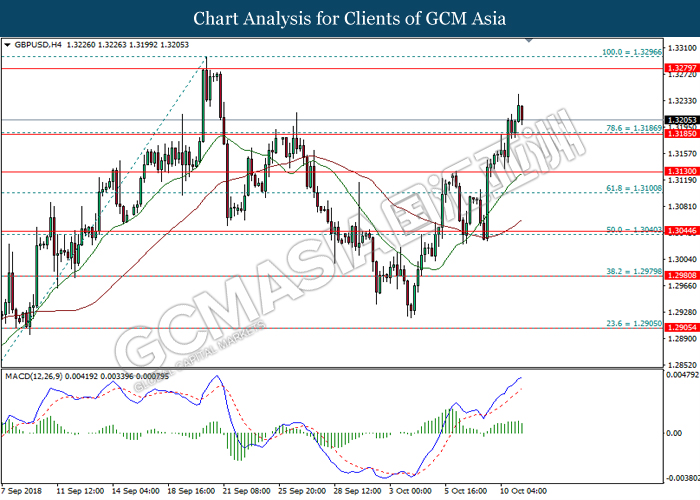700x500 pixels.
Task: Click the 1.28900 price scale value
Action: pyautogui.click(x=682, y=339)
